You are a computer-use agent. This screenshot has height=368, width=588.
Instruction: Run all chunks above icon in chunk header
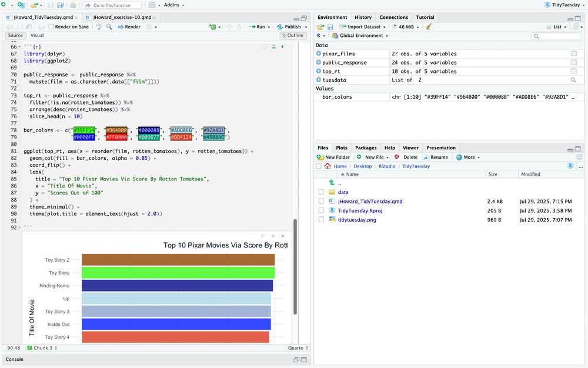274,46
